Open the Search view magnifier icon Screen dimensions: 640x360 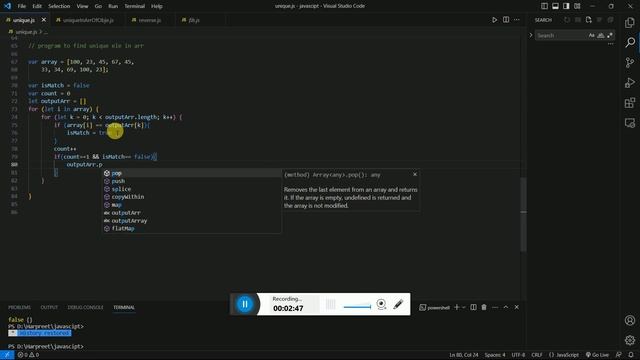click(x=630, y=42)
